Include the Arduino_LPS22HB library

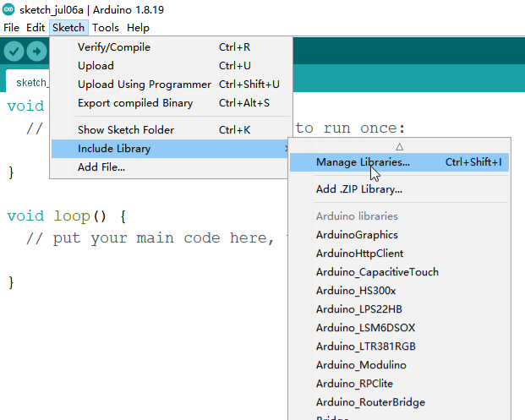pyautogui.click(x=399, y=309)
